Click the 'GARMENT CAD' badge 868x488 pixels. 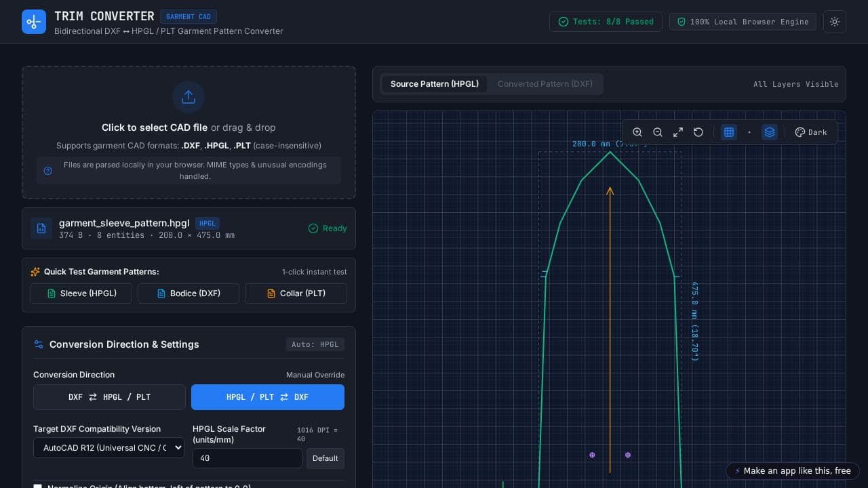point(189,16)
